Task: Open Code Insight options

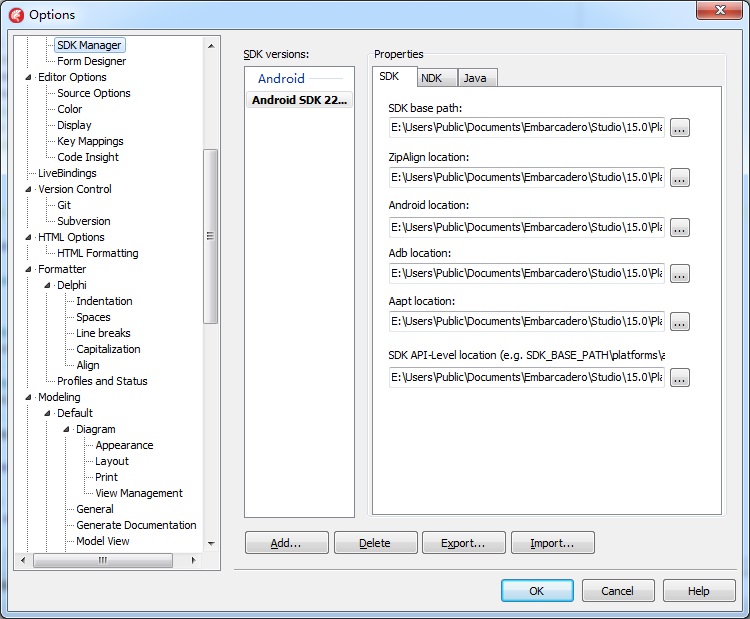Action: pyautogui.click(x=88, y=157)
